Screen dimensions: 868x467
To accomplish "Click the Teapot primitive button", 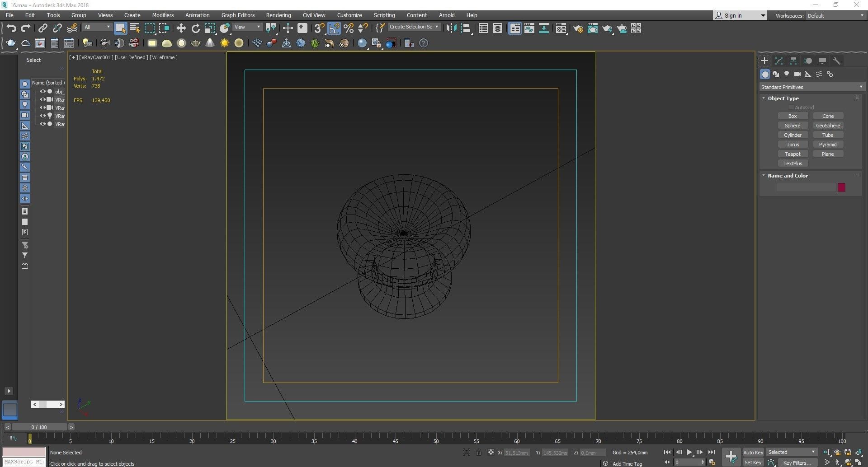I will (x=793, y=154).
